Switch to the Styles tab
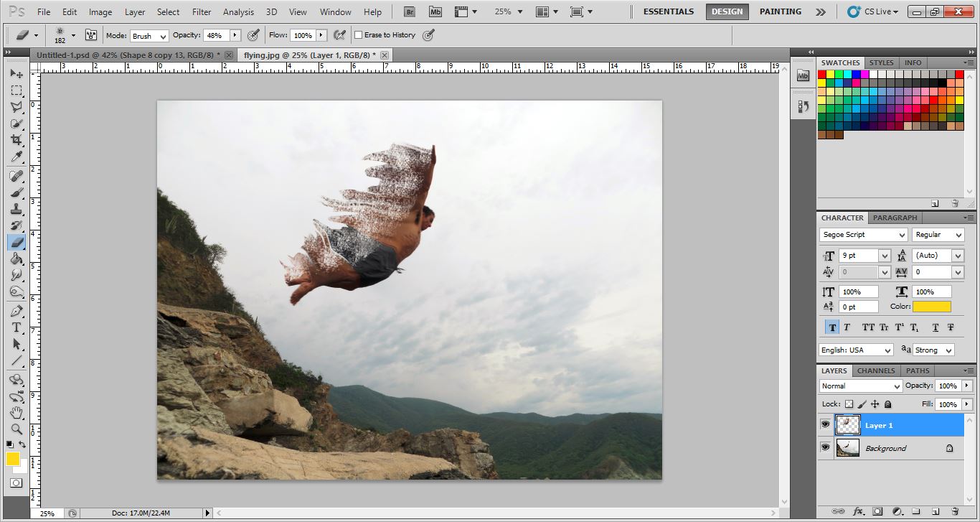The width and height of the screenshot is (980, 522). (x=882, y=62)
